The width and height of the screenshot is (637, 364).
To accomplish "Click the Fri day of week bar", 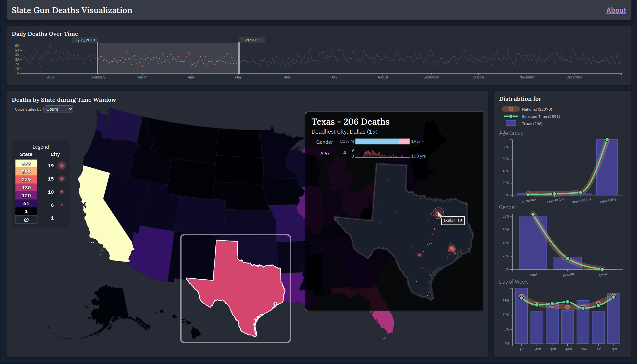I will click(x=598, y=328).
